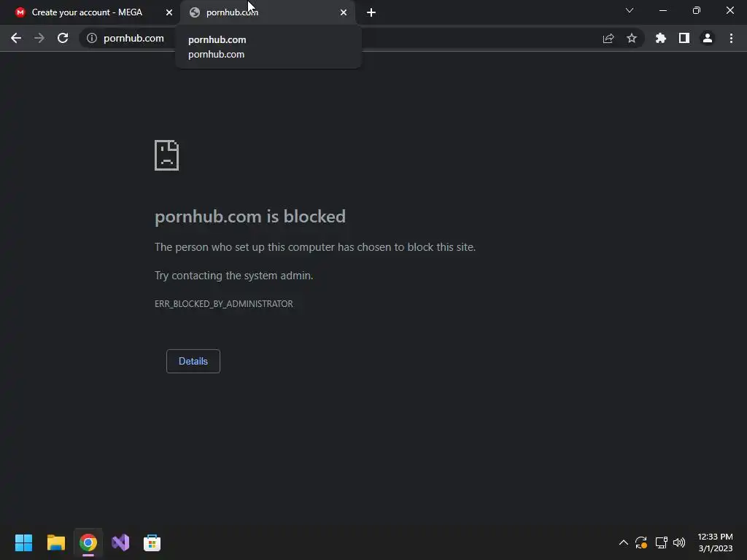Click the 'pornhub.com is blocked' heading
The height and width of the screenshot is (560, 747).
(x=250, y=216)
